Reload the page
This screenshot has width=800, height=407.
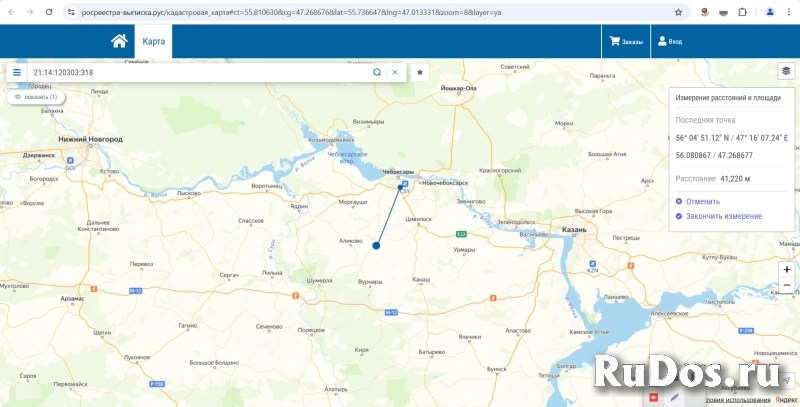49,12
